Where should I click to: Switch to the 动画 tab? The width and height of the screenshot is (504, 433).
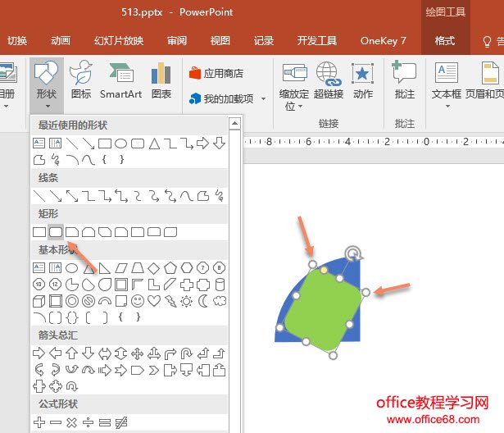pyautogui.click(x=60, y=40)
